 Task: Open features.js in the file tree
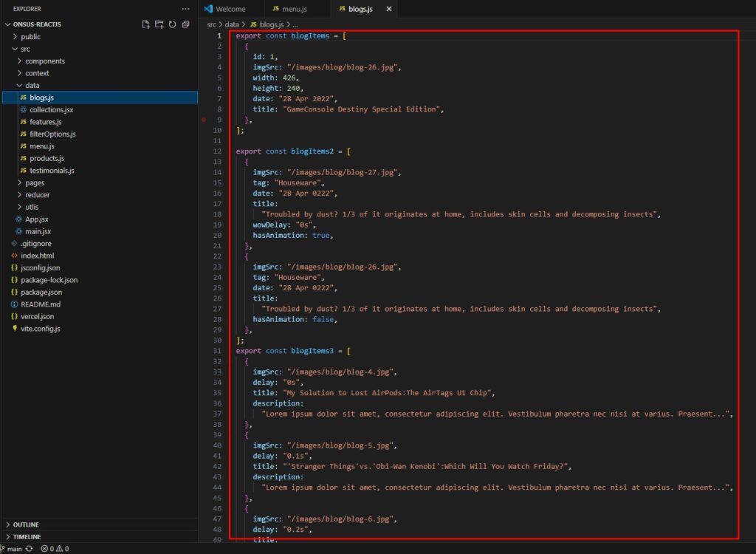tap(45, 122)
